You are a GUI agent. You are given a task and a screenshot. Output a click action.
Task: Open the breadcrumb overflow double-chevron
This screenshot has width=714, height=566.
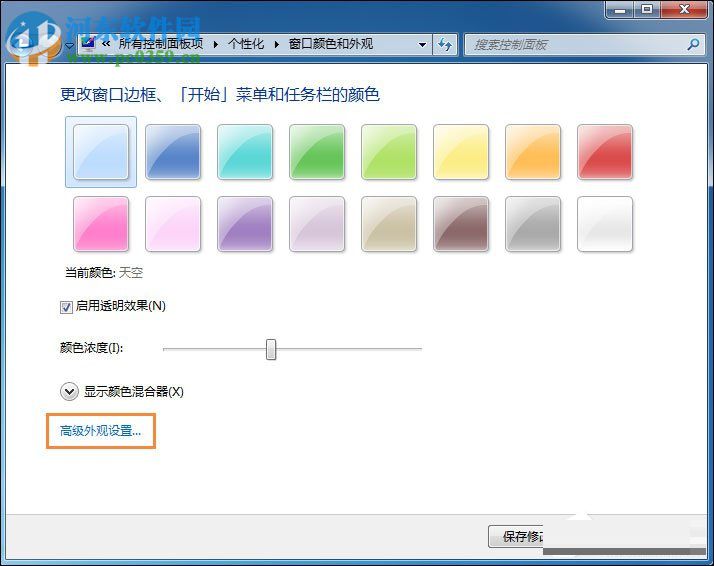[106, 44]
